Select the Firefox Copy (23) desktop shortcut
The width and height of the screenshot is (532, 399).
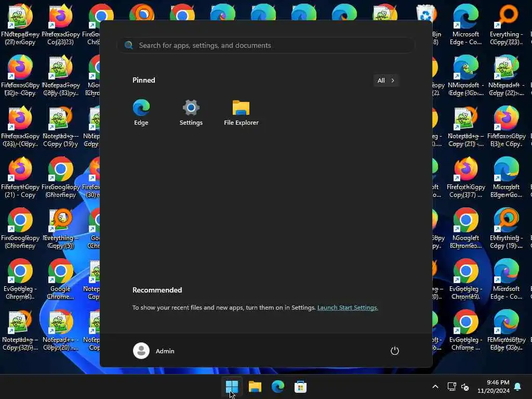click(60, 24)
